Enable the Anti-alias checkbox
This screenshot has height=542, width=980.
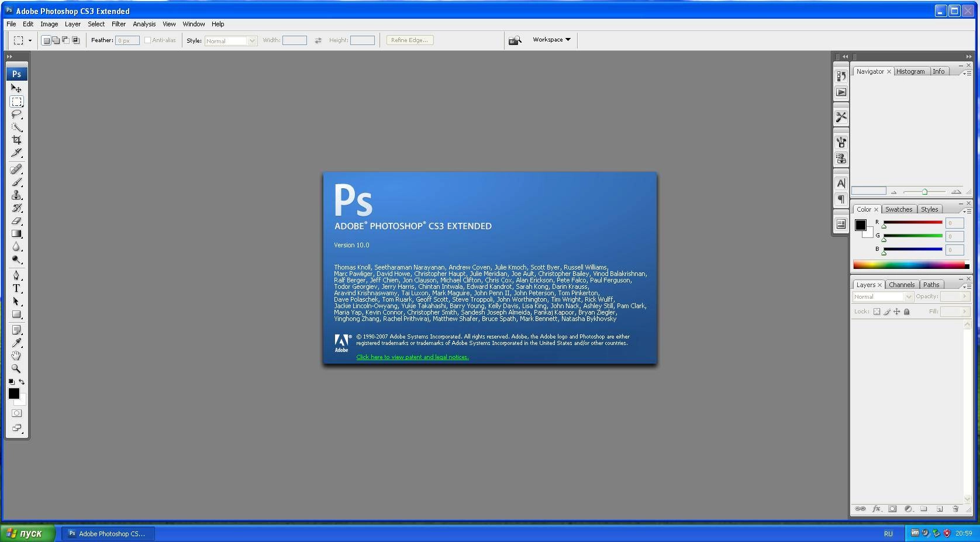[x=147, y=40]
